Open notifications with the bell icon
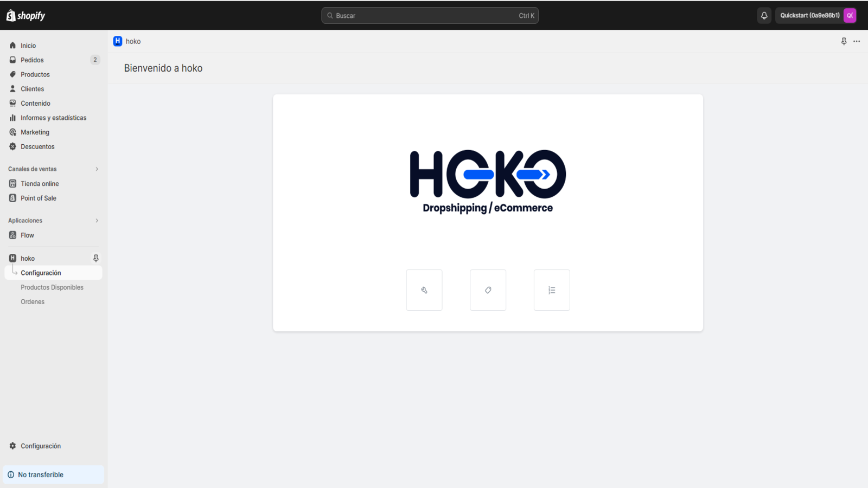Image resolution: width=868 pixels, height=488 pixels. coord(764,16)
